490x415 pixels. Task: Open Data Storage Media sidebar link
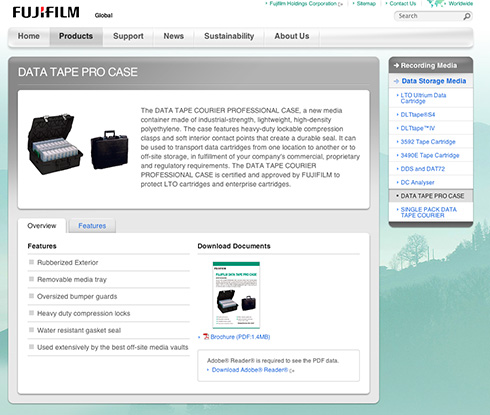click(x=434, y=81)
